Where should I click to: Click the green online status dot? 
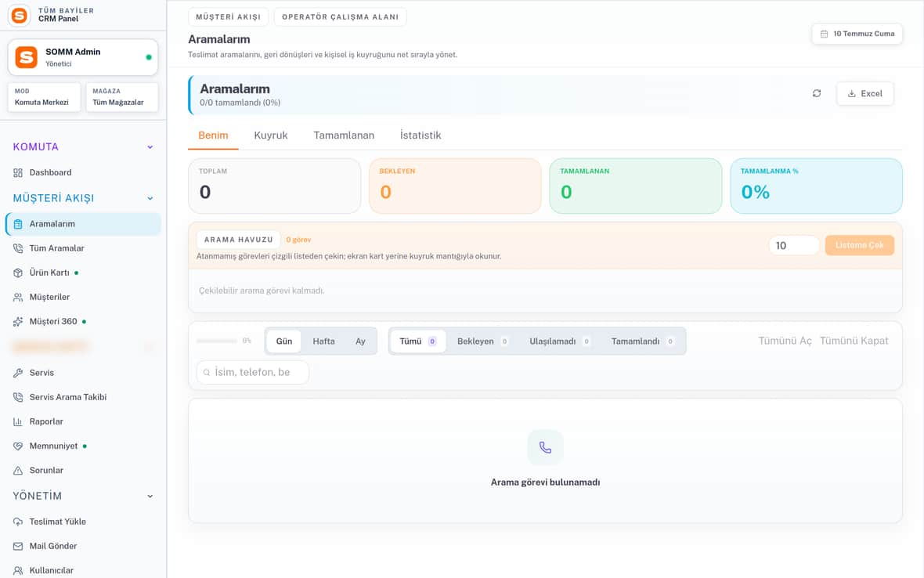tap(149, 57)
